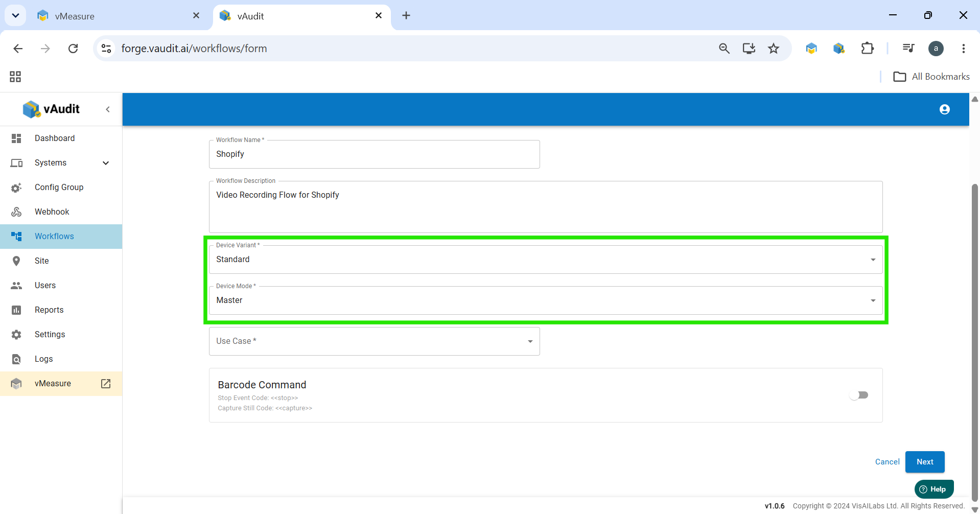The image size is (980, 514).
Task: Click the Next button
Action: [x=925, y=462]
